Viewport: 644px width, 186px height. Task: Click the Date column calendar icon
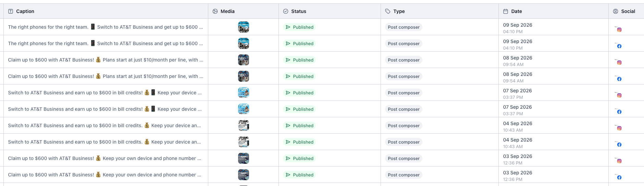506,11
